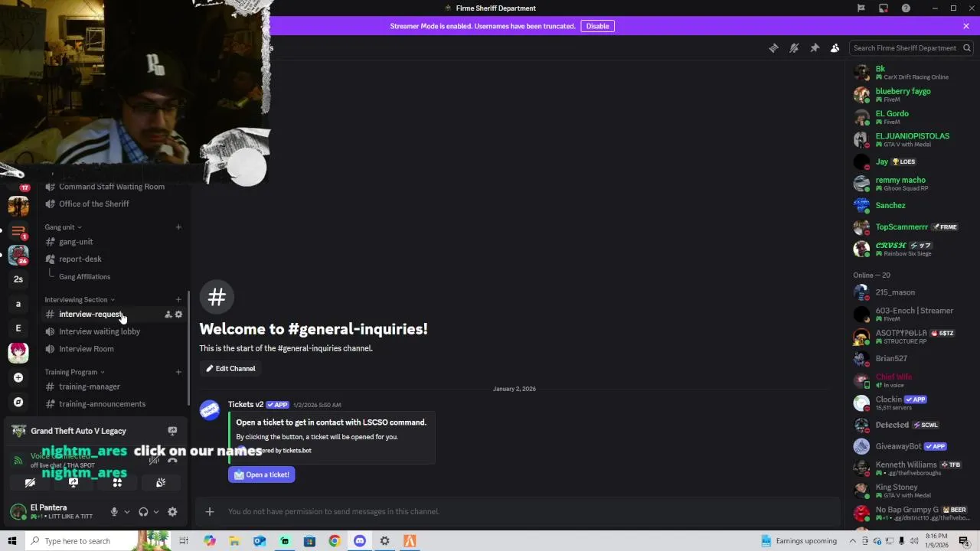Open User Settings gear beside El Pantera
The height and width of the screenshot is (551, 980).
[172, 512]
